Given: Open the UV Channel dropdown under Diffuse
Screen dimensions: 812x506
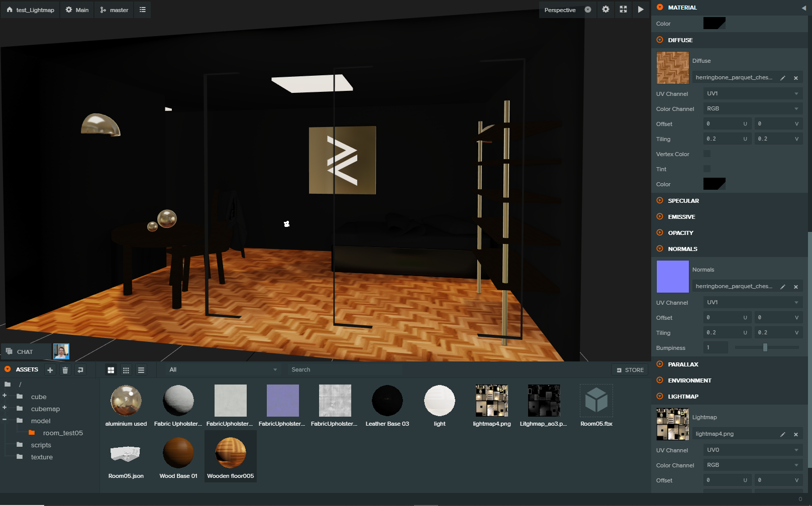Looking at the screenshot, I should (752, 93).
